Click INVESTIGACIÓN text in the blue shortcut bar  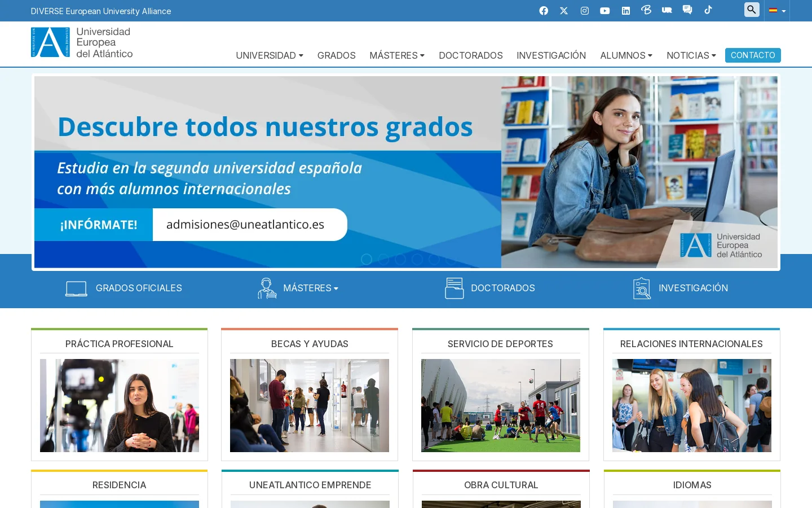[694, 288]
